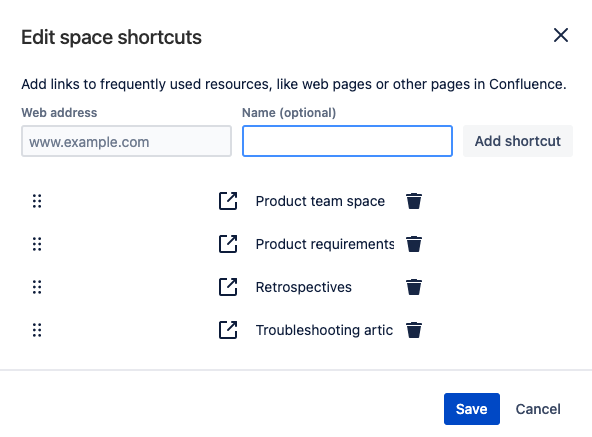Cancel editing space shortcuts
The height and width of the screenshot is (437, 592).
[x=538, y=409]
